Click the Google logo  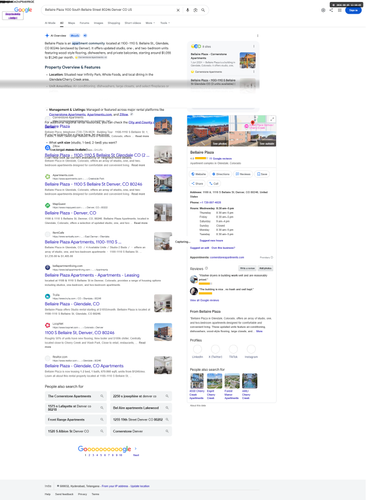(x=23, y=10)
